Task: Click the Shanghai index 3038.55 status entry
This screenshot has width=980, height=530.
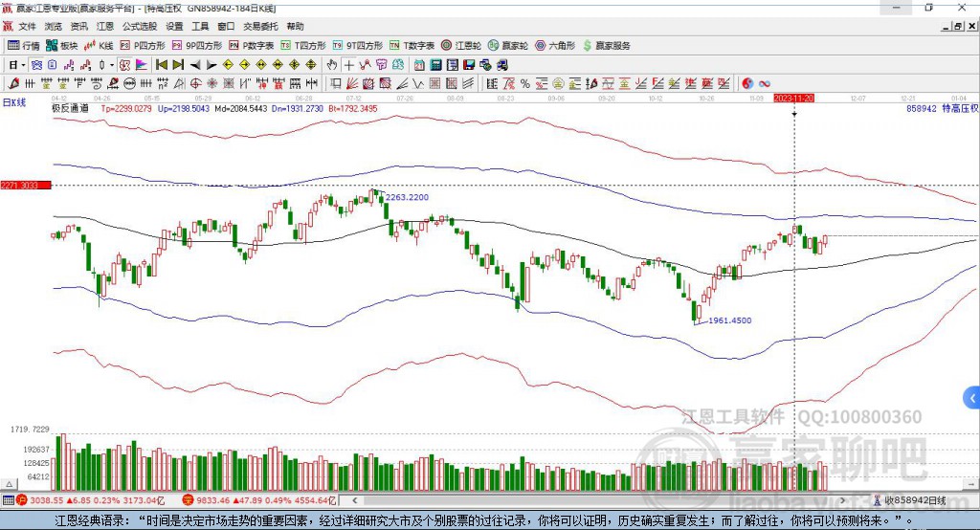Action: (89, 500)
